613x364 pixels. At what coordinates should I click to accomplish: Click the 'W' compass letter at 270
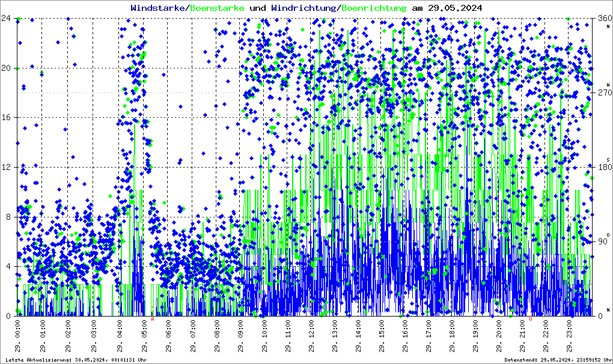pos(608,85)
